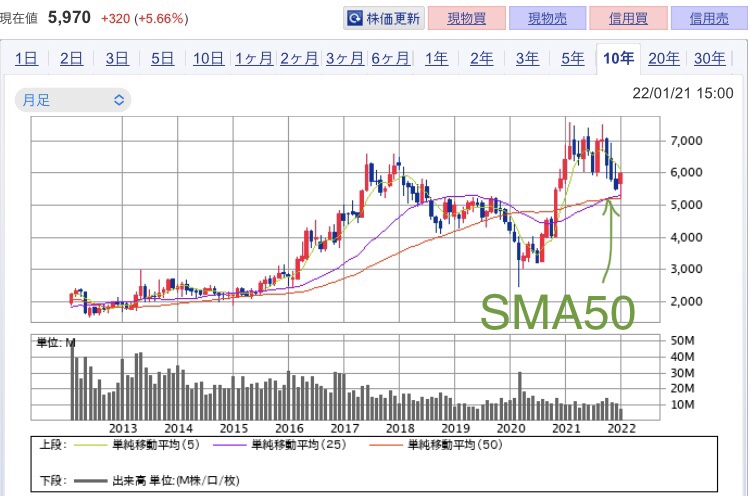Select the 20年 period tab

pos(664,59)
